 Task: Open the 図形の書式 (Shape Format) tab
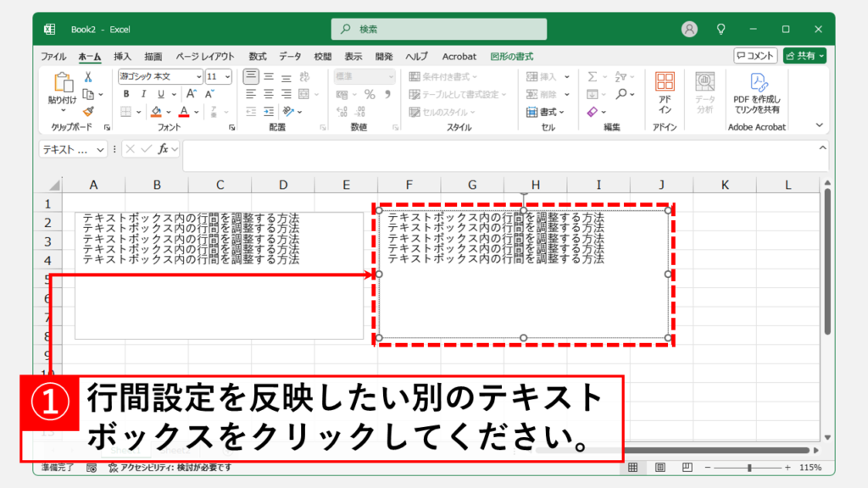click(x=511, y=56)
